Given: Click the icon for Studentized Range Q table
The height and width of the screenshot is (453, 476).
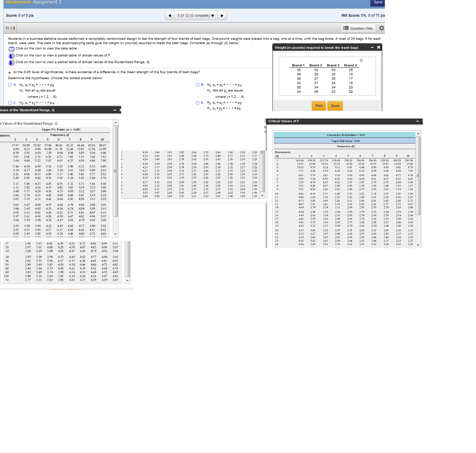Looking at the screenshot, I should [11, 62].
